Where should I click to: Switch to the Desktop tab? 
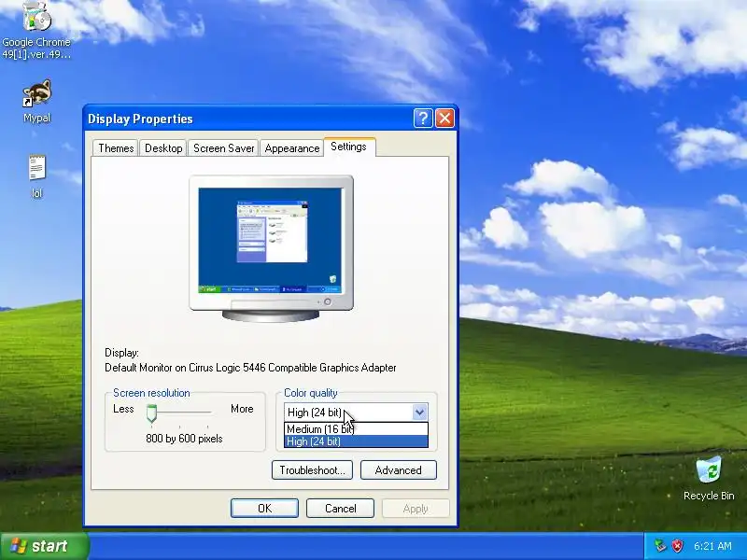163,148
